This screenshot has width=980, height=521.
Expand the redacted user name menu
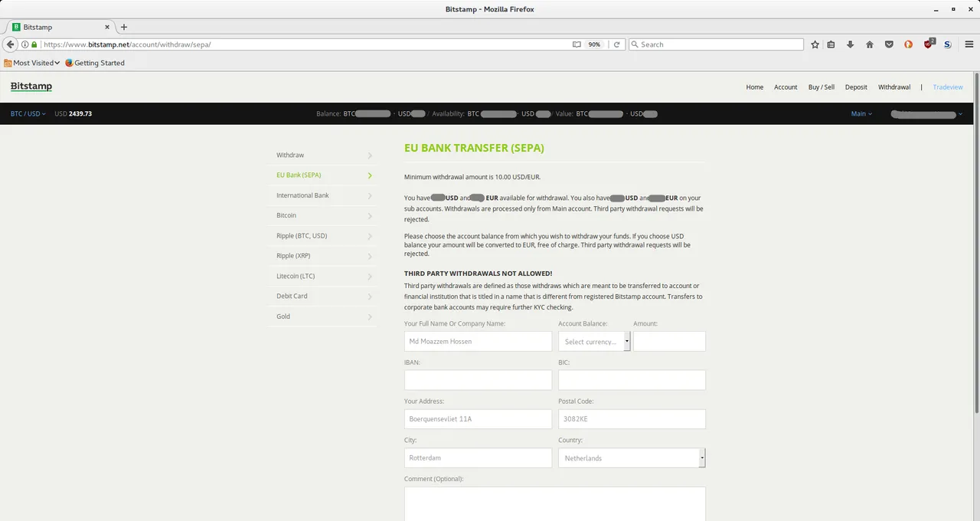pyautogui.click(x=926, y=113)
